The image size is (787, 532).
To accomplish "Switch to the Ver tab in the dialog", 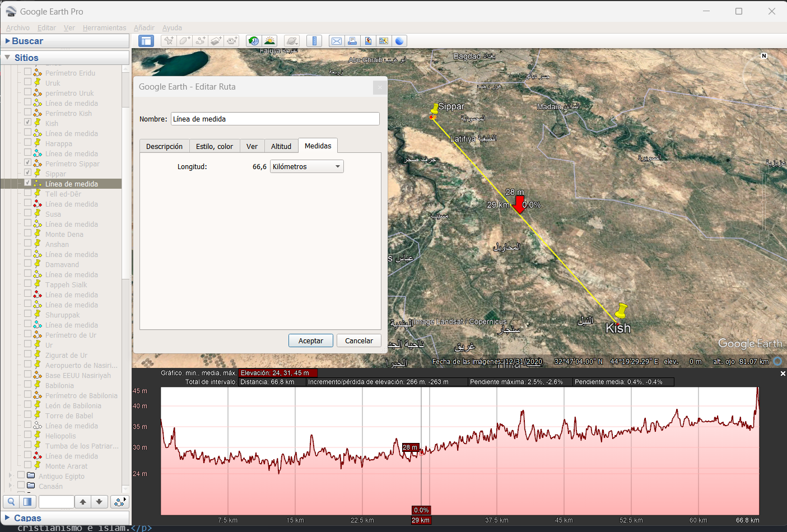I will tap(252, 146).
